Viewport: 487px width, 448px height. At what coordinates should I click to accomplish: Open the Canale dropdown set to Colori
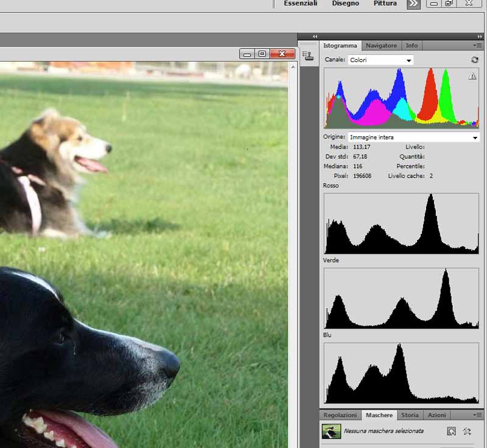380,60
